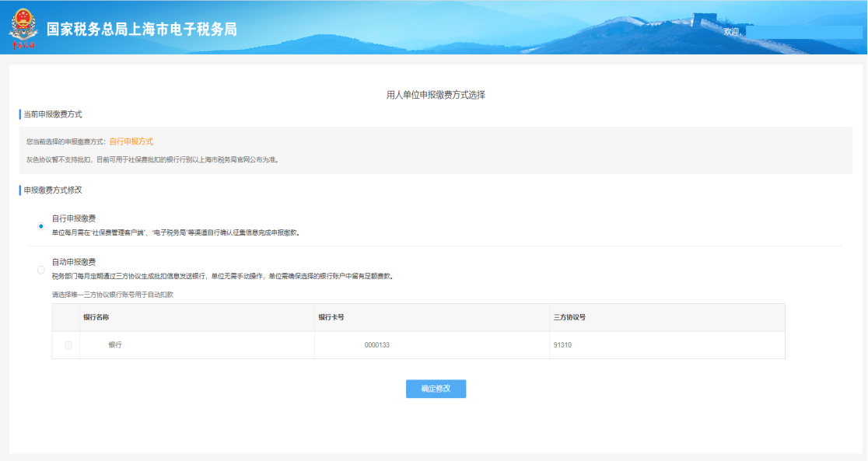868x461 pixels.
Task: Click the tax bureau emblem logo
Action: [23, 30]
